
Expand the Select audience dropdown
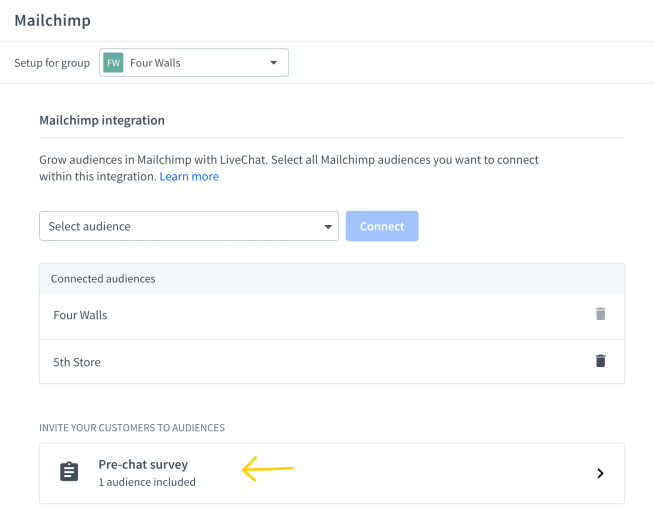(188, 226)
